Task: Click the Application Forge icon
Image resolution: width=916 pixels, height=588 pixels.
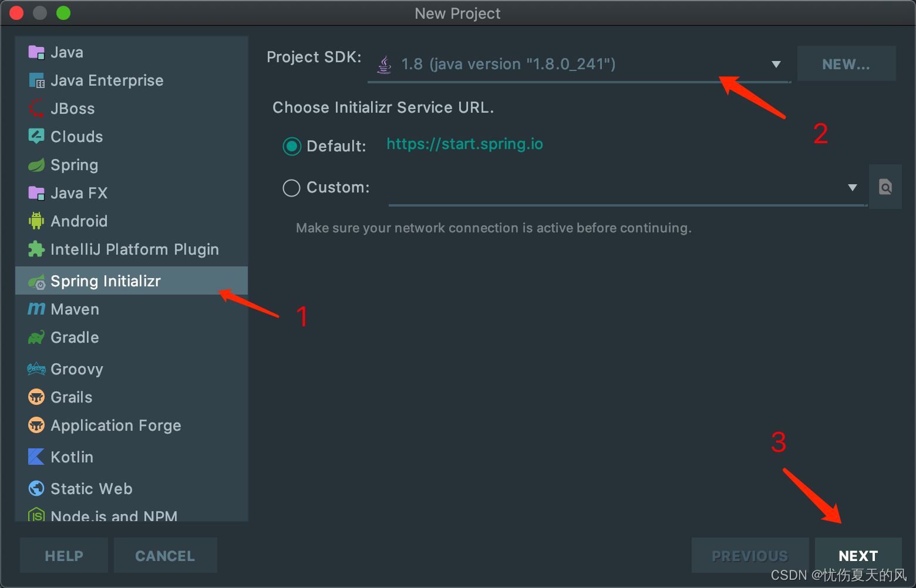Action: (36, 425)
